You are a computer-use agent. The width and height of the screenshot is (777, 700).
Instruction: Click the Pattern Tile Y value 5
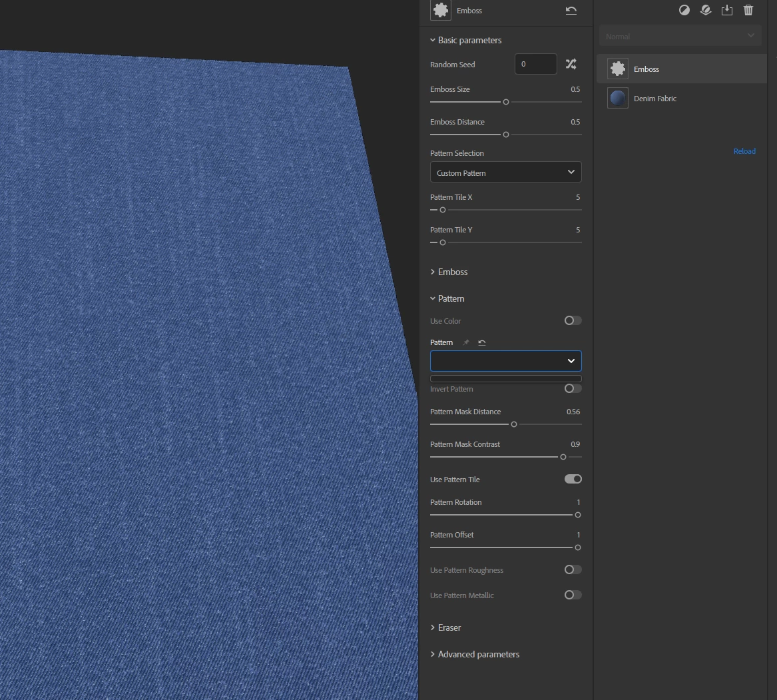click(578, 230)
